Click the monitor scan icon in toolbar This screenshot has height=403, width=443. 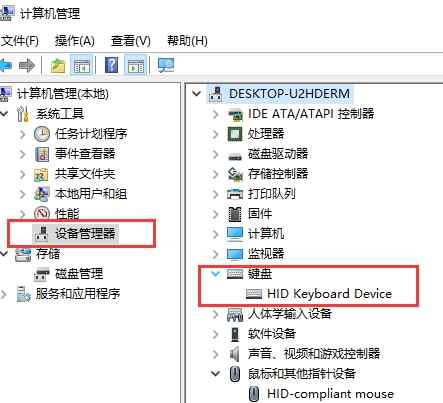pyautogui.click(x=166, y=65)
